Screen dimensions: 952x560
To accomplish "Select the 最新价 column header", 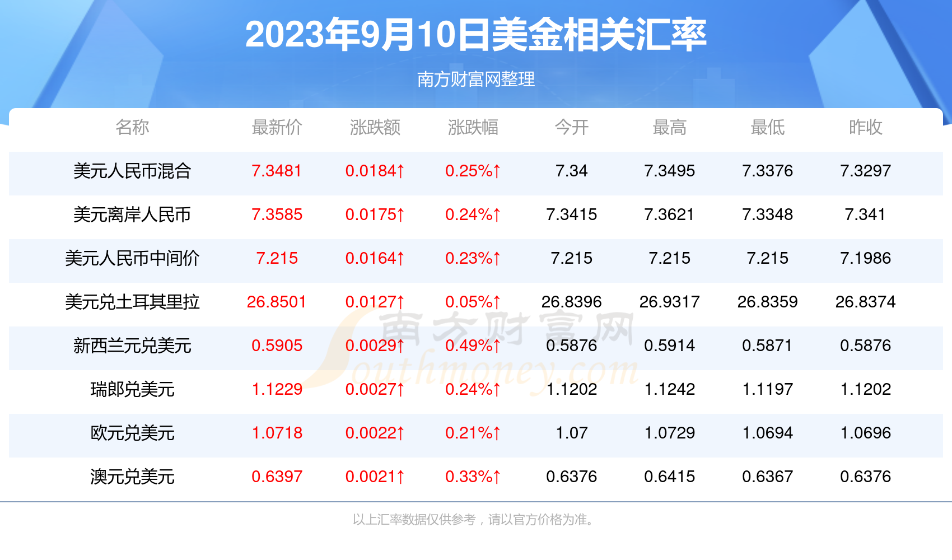I will tap(277, 127).
